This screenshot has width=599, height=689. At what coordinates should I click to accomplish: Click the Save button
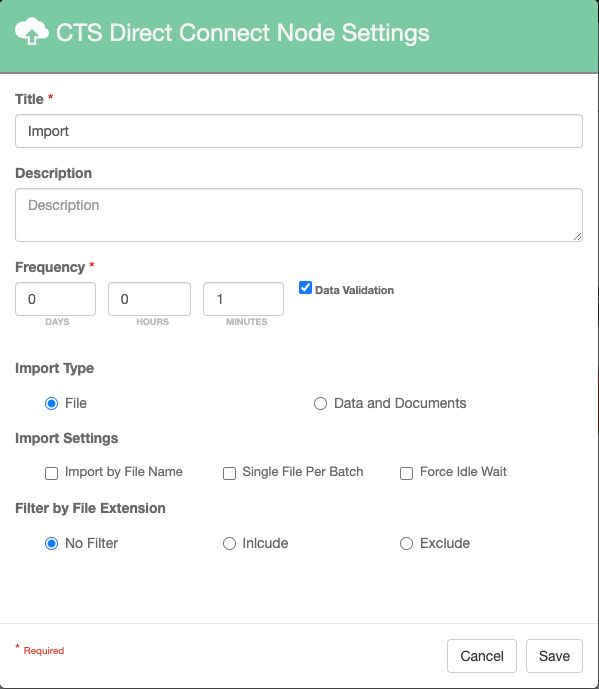point(554,656)
